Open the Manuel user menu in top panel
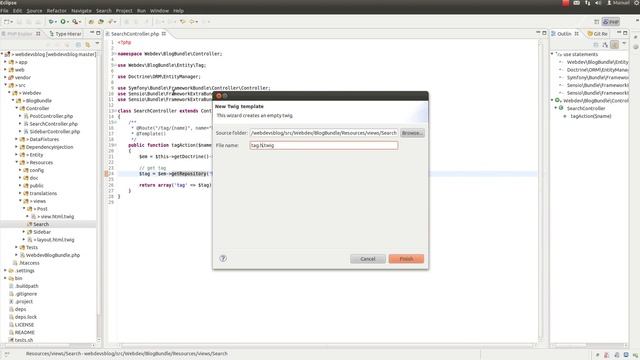640x360 pixels. pos(618,3)
